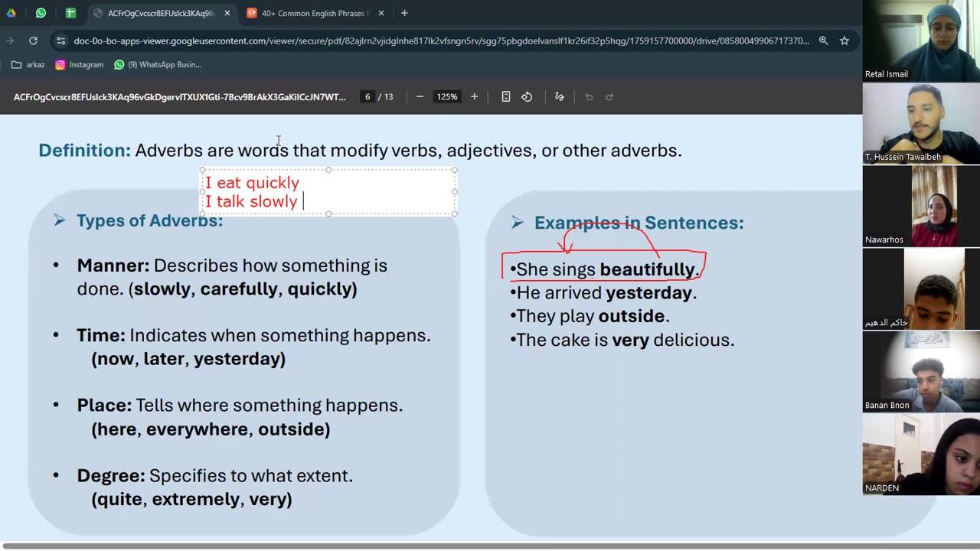Open the WhatsApp Business bookmark

158,65
